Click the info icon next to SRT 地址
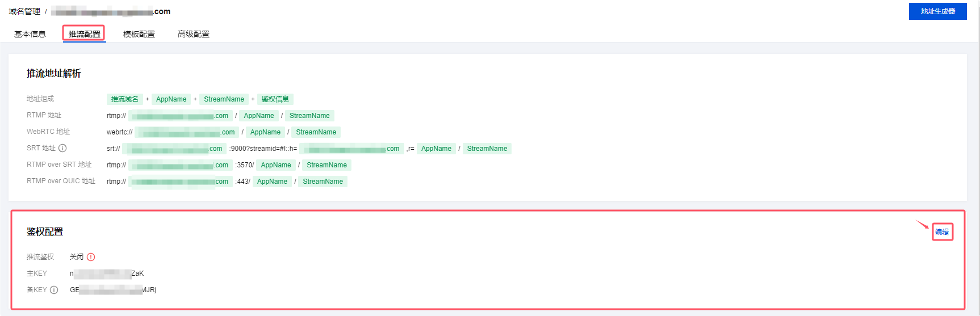Viewport: 980px width, 316px height. [62, 148]
